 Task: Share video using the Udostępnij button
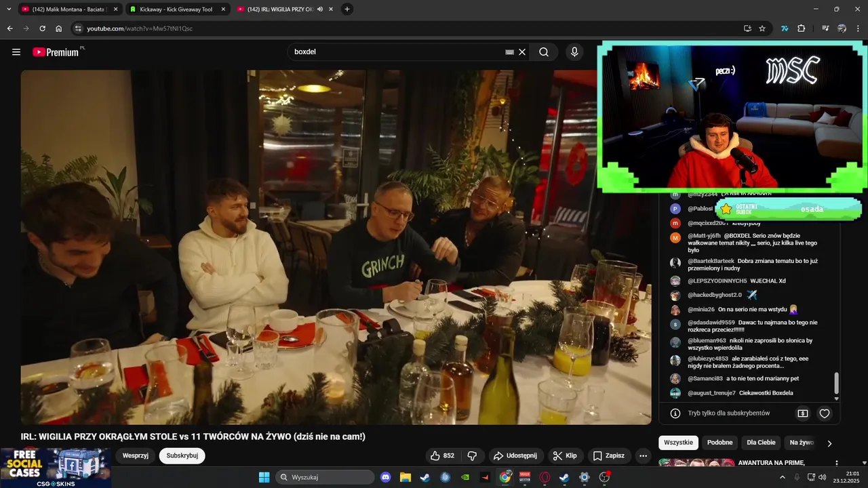pyautogui.click(x=515, y=455)
